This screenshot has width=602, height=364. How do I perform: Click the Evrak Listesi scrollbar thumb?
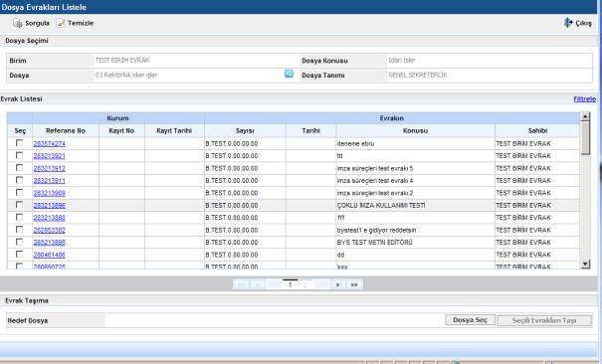click(585, 138)
